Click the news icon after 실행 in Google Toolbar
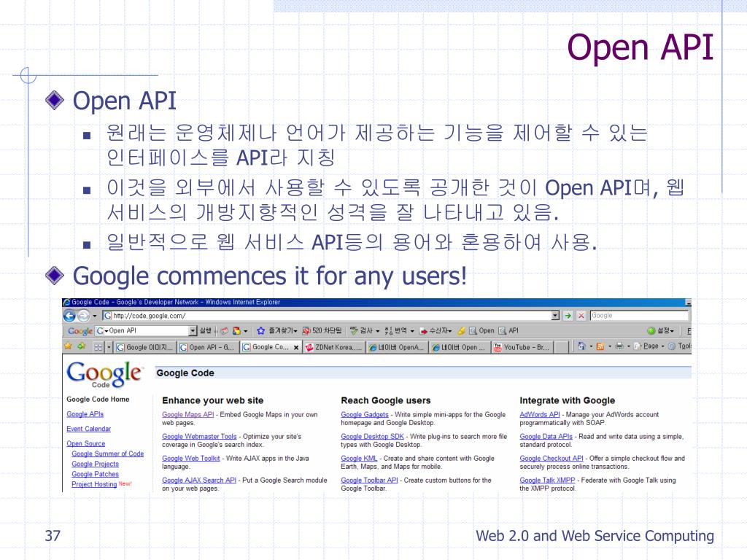Screen dimensions: 747x560 click(x=225, y=331)
